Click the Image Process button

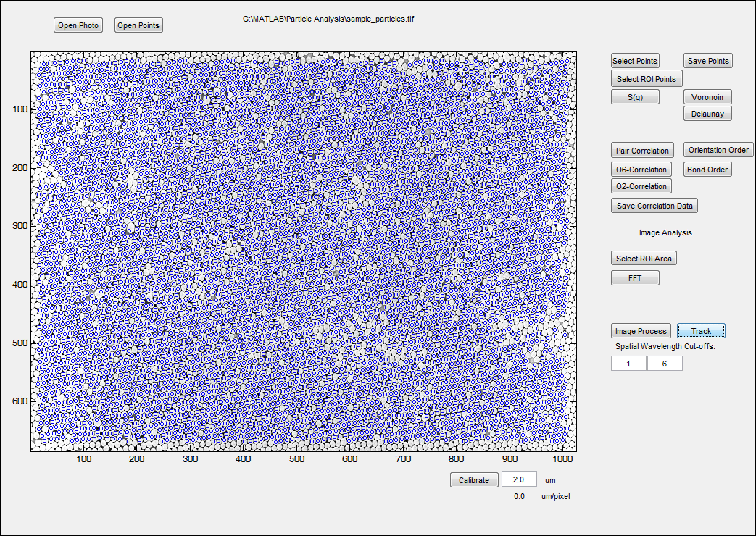[x=641, y=331]
